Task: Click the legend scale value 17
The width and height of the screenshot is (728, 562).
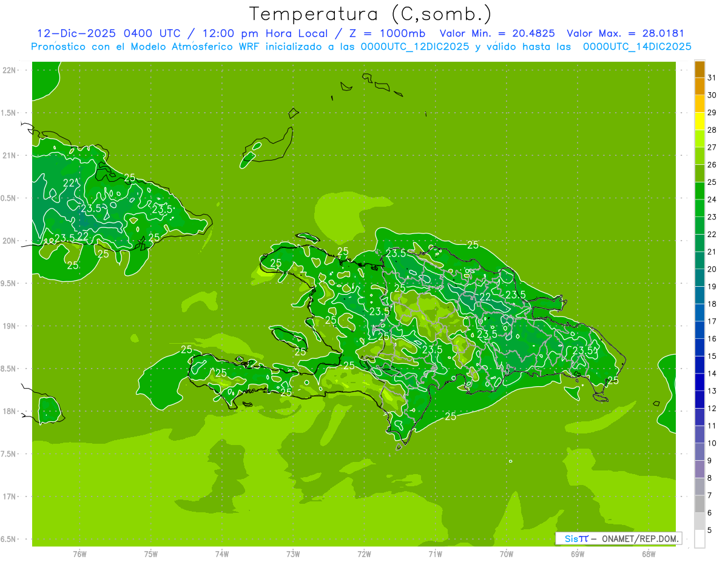Action: click(x=712, y=321)
